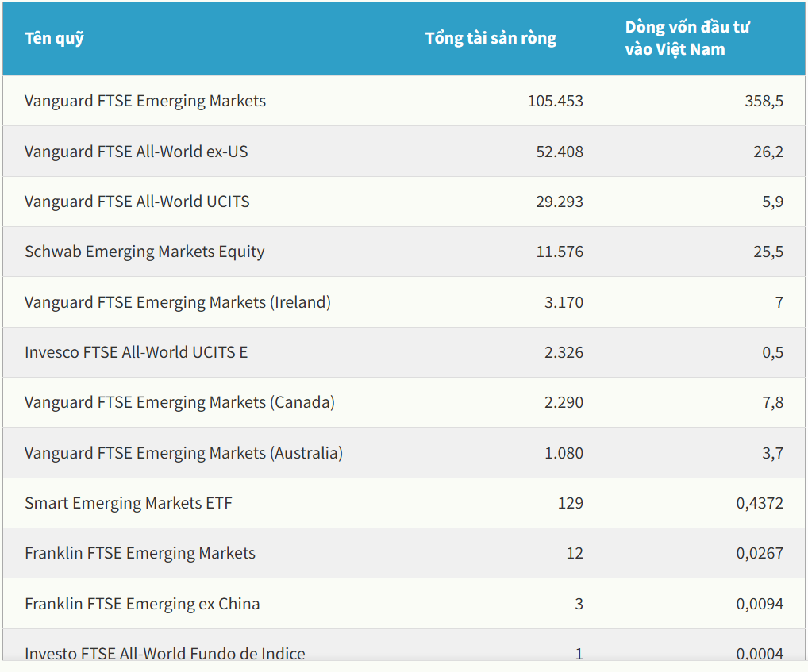Select the 0,4372 capital flow value

pos(760,503)
